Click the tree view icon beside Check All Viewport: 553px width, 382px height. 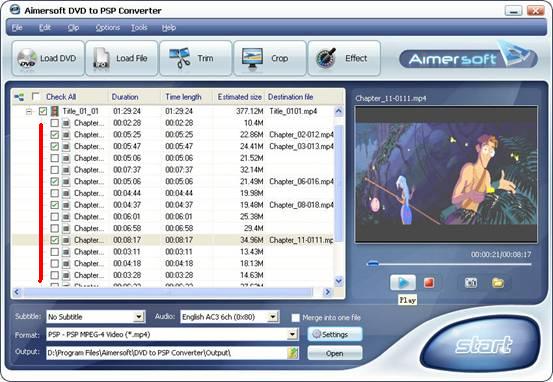19,97
